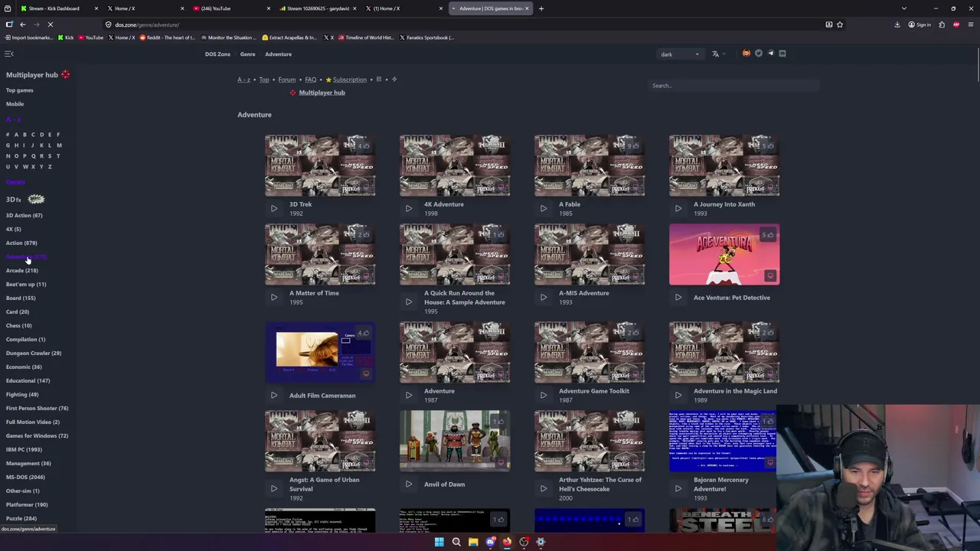This screenshot has width=980, height=551.
Task: Open the Twitter social icon
Action: tap(759, 54)
